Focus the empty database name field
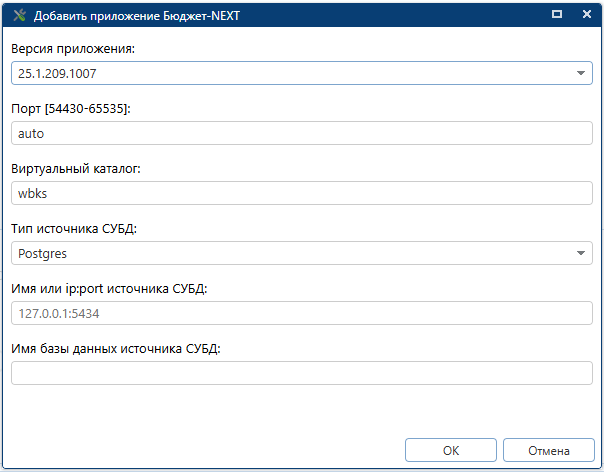The height and width of the screenshot is (472, 604). click(x=300, y=373)
